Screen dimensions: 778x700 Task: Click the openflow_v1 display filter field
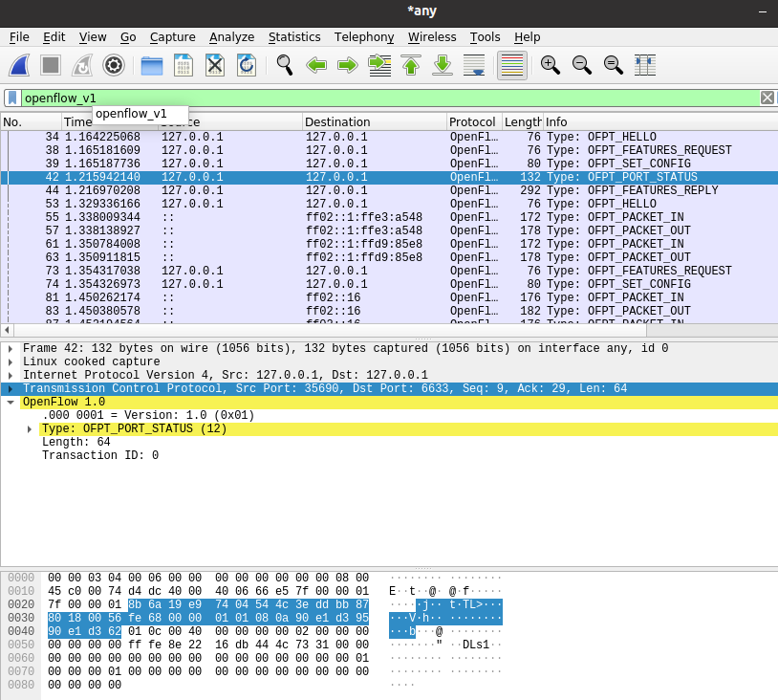382,98
